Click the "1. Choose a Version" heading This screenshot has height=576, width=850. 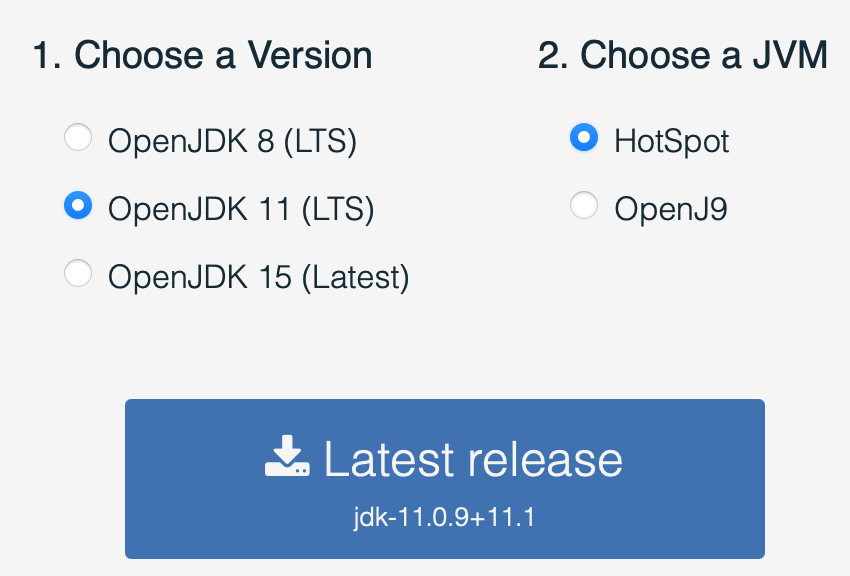202,55
